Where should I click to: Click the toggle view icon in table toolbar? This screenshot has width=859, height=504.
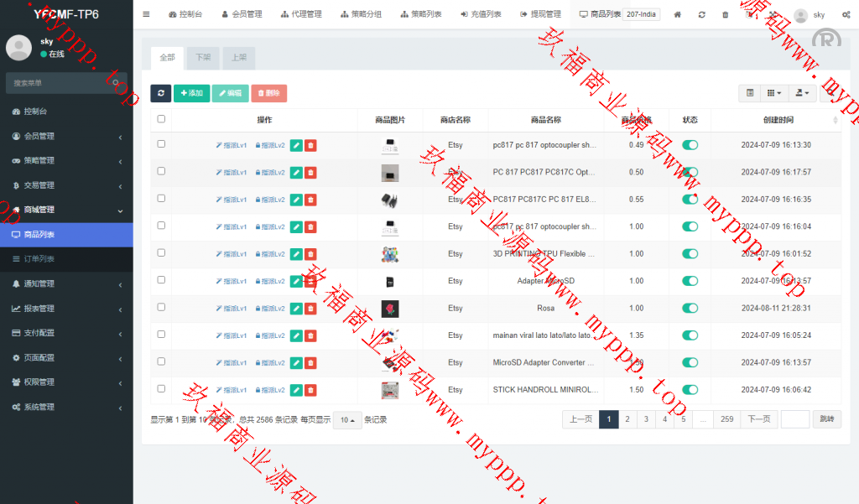tap(750, 93)
